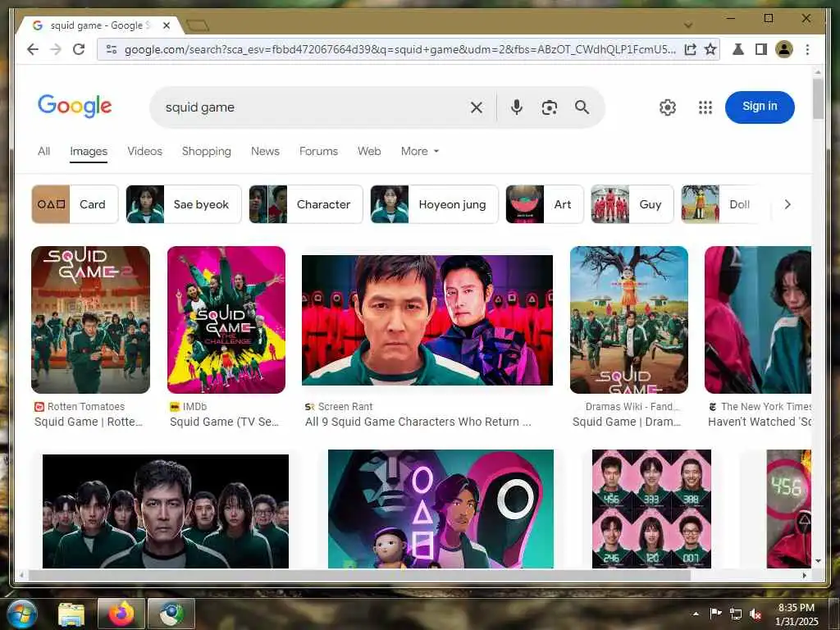Open File Explorer from the taskbar
The width and height of the screenshot is (840, 630).
coord(71,614)
